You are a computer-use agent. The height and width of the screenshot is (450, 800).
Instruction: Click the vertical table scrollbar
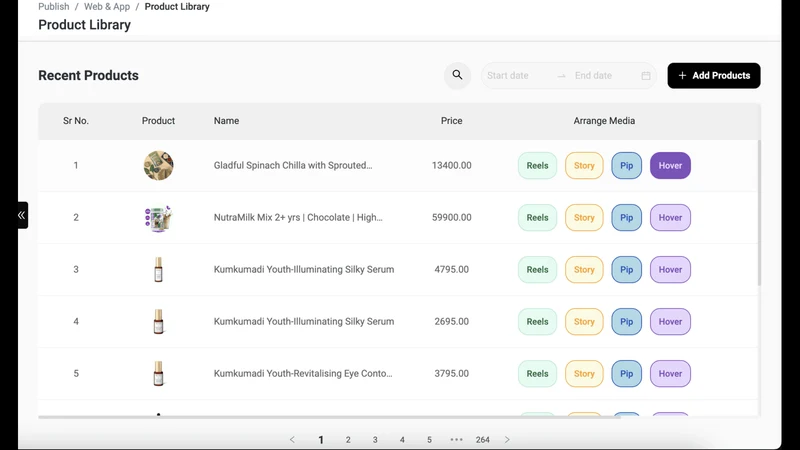pos(759,213)
